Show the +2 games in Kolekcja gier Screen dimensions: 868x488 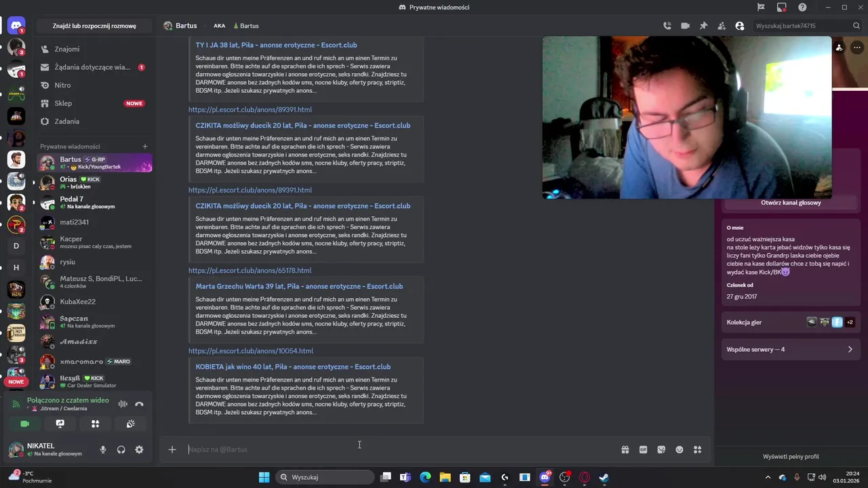tap(850, 322)
